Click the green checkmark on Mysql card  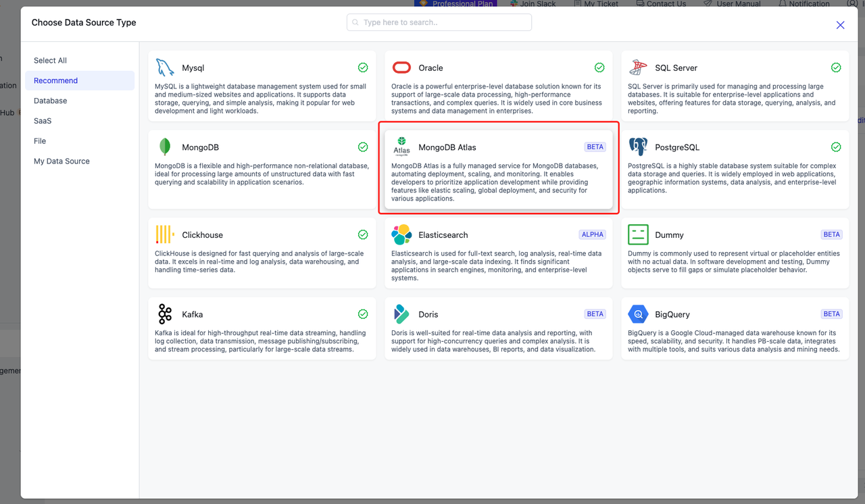pyautogui.click(x=363, y=68)
